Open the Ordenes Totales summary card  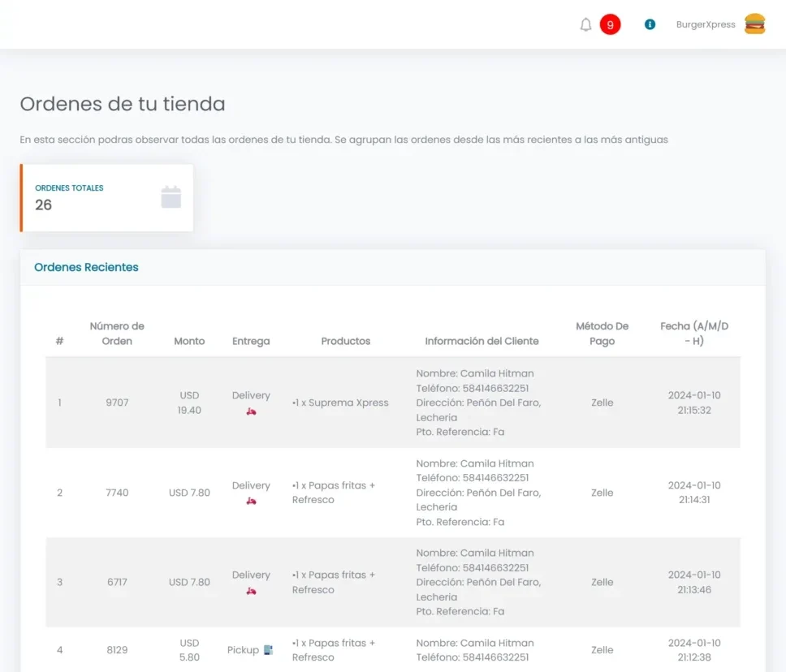(x=106, y=197)
